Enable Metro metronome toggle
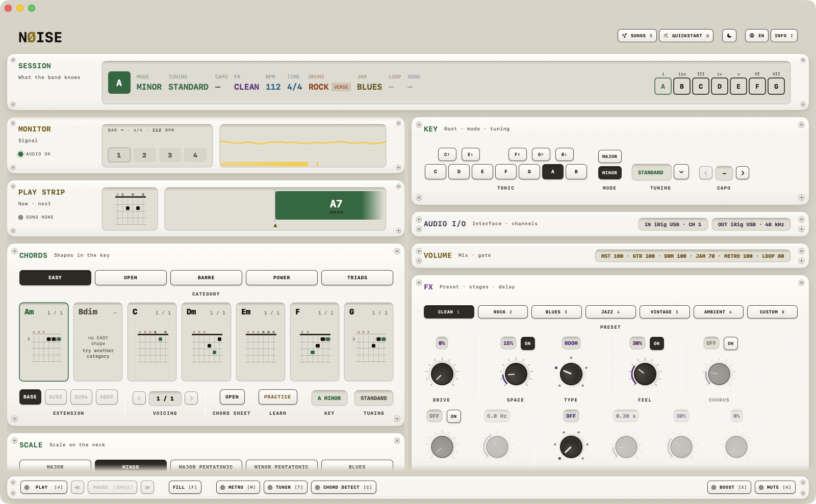The height and width of the screenshot is (504, 816). tap(238, 487)
